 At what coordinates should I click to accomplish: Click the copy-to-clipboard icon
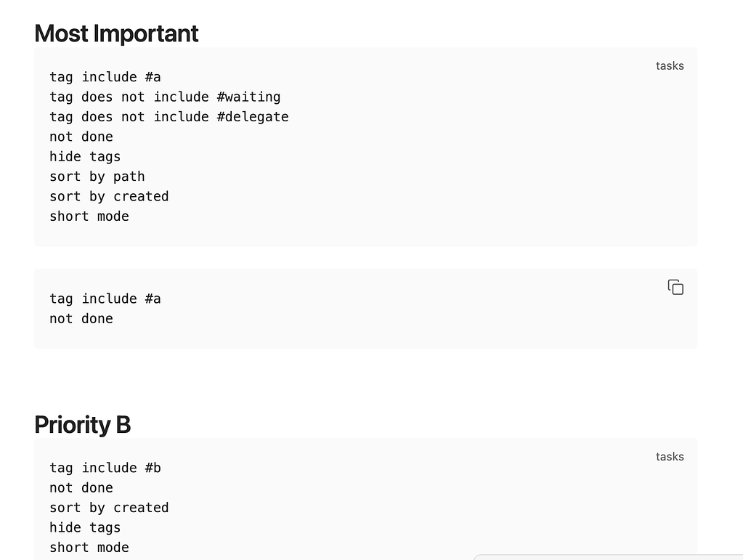(x=675, y=287)
